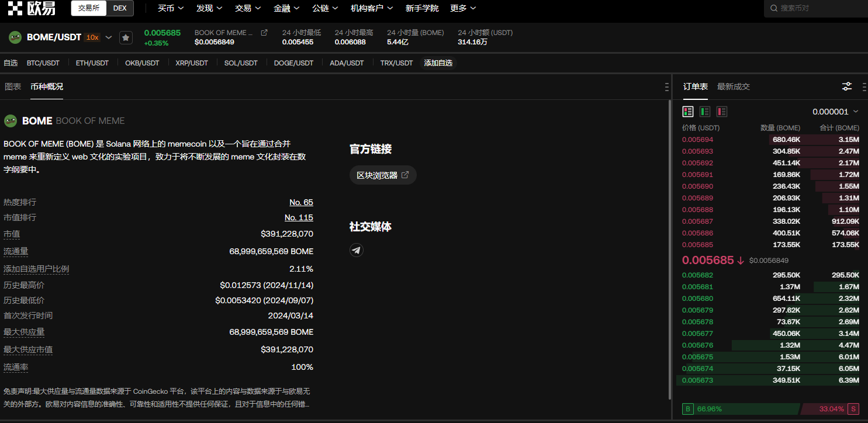Click the 区块浏览器 button

click(x=383, y=175)
